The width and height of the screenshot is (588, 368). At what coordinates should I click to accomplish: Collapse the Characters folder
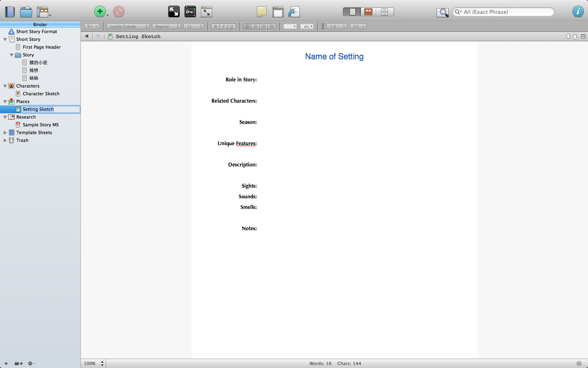pyautogui.click(x=5, y=86)
